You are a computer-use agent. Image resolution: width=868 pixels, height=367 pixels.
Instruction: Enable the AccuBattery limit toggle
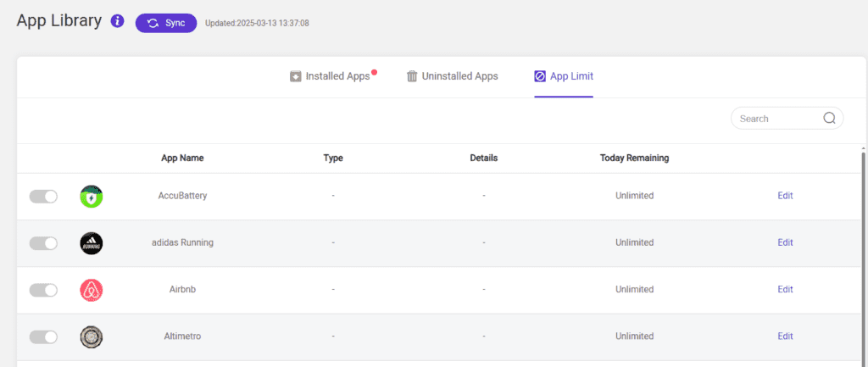[43, 197]
